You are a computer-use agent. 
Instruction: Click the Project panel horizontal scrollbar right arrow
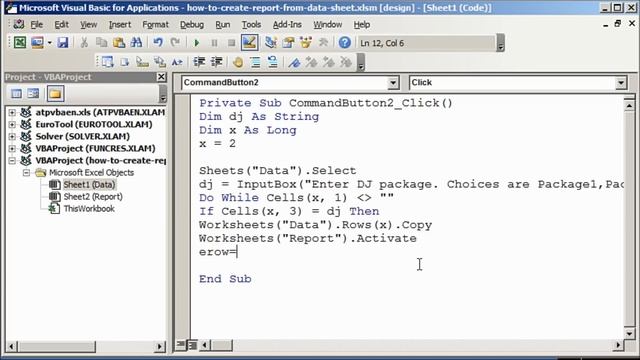[159, 347]
